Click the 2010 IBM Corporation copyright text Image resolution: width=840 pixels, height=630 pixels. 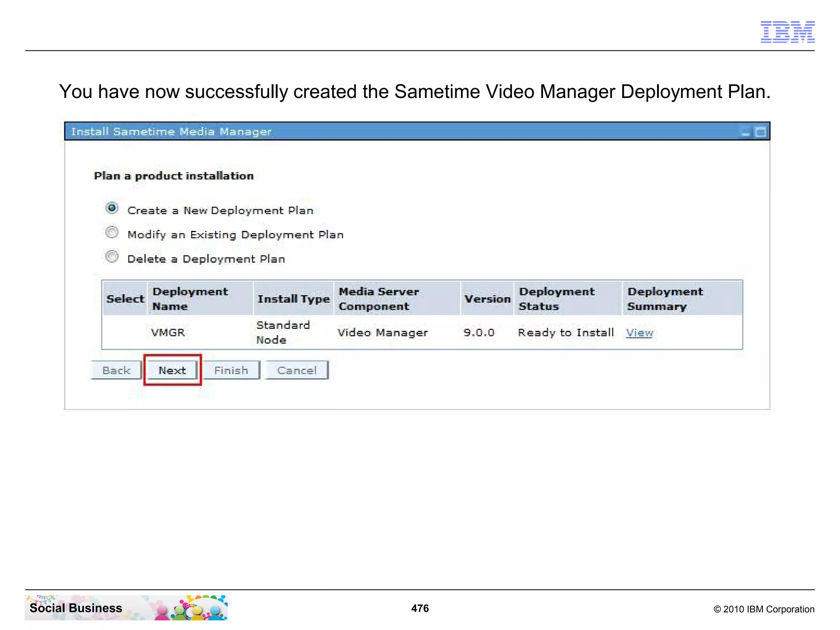pos(764,609)
